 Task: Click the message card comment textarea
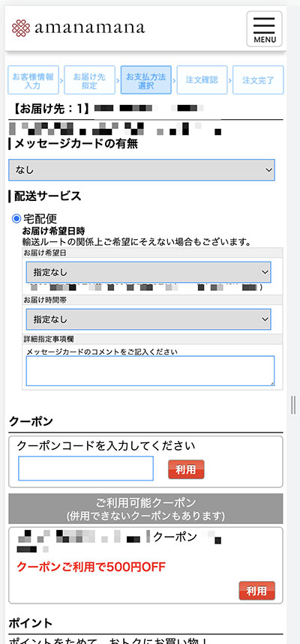[x=151, y=371]
